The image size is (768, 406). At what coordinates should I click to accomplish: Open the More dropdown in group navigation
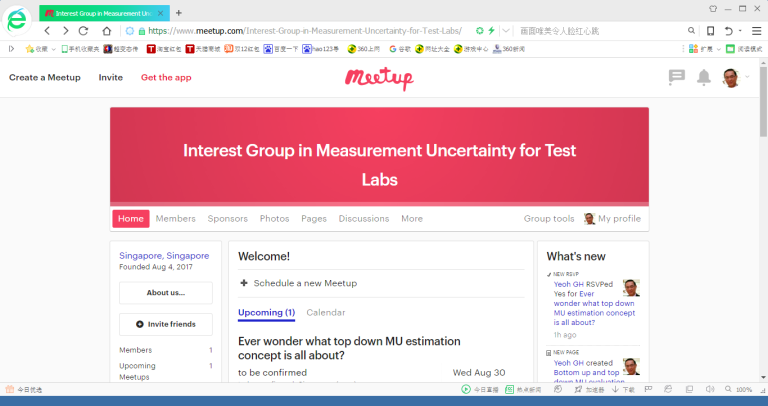[412, 219]
